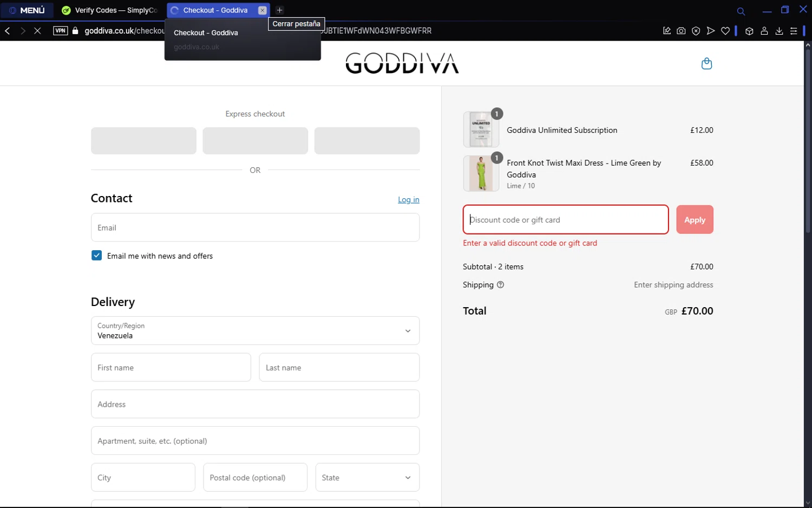Viewport: 812px width, 508px height.
Task: Click the scrollbar down arrow
Action: (x=808, y=503)
